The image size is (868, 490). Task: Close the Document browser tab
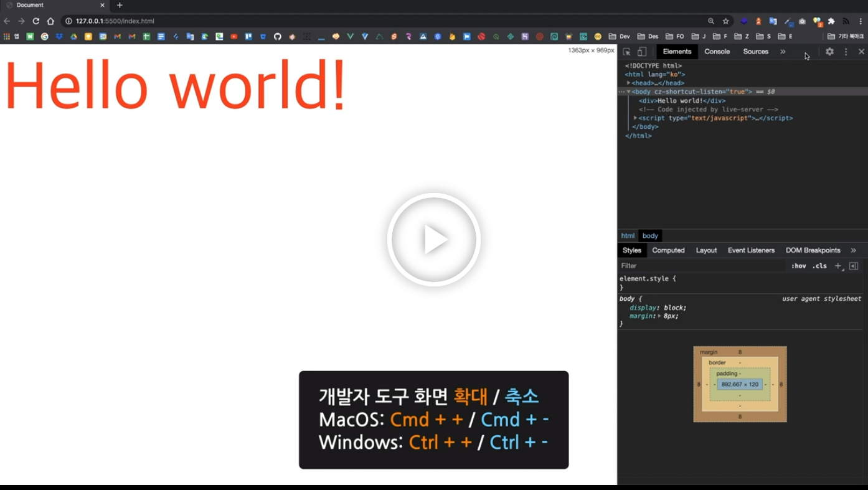click(103, 5)
